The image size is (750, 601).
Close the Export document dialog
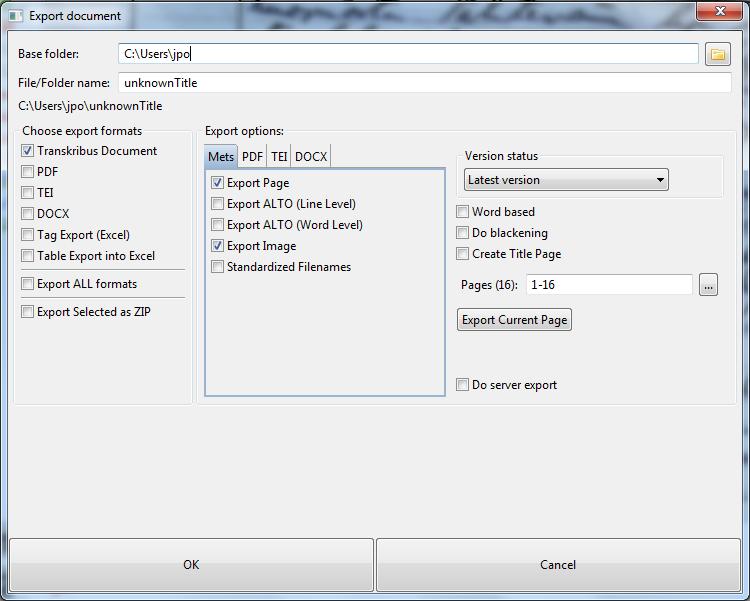[x=720, y=11]
